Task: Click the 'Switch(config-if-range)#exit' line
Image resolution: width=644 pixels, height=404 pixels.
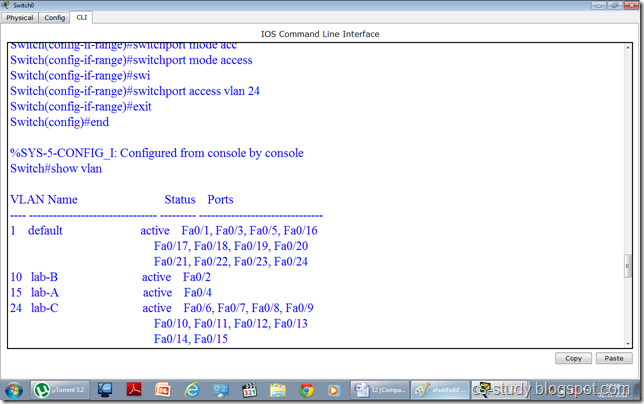Action: click(x=81, y=106)
